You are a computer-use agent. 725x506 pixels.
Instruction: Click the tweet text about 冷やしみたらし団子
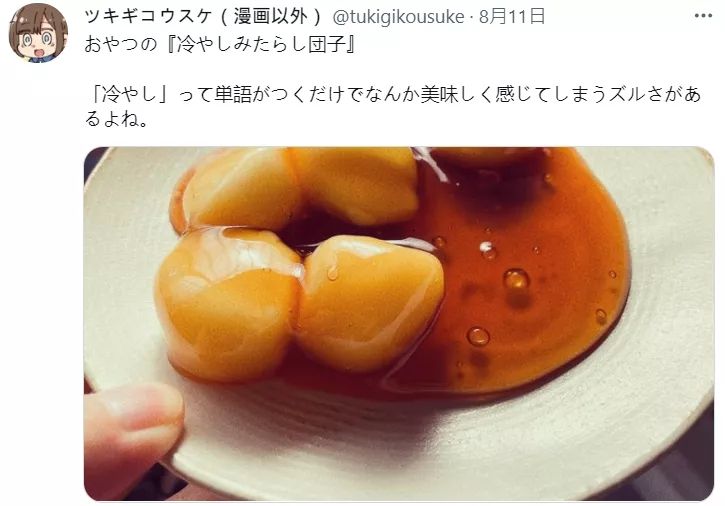coord(220,45)
